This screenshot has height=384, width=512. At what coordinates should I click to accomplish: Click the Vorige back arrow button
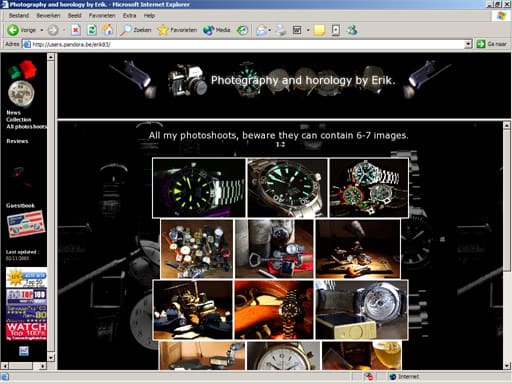(x=21, y=30)
